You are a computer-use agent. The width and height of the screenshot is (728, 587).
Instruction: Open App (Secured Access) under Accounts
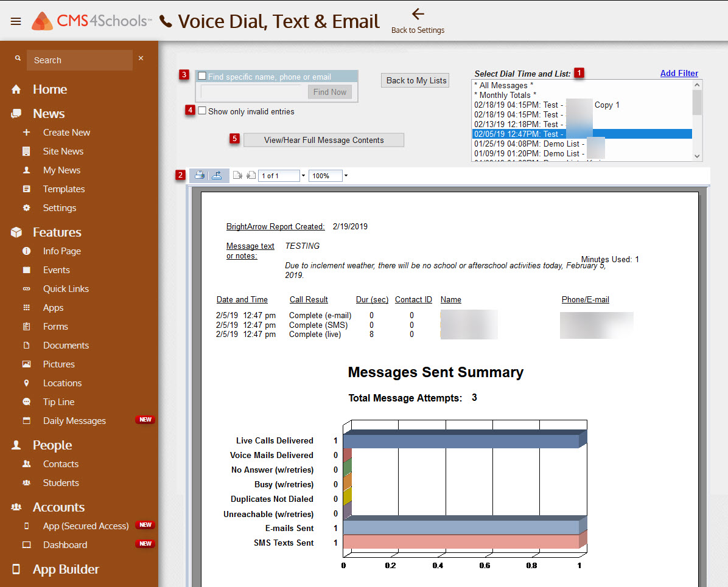pos(86,526)
